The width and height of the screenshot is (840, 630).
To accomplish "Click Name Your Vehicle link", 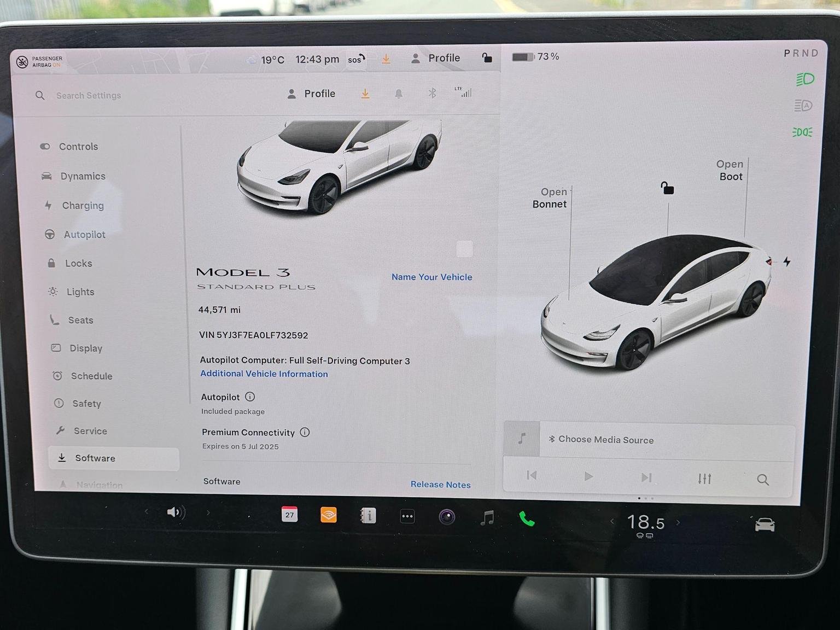I will pyautogui.click(x=431, y=277).
